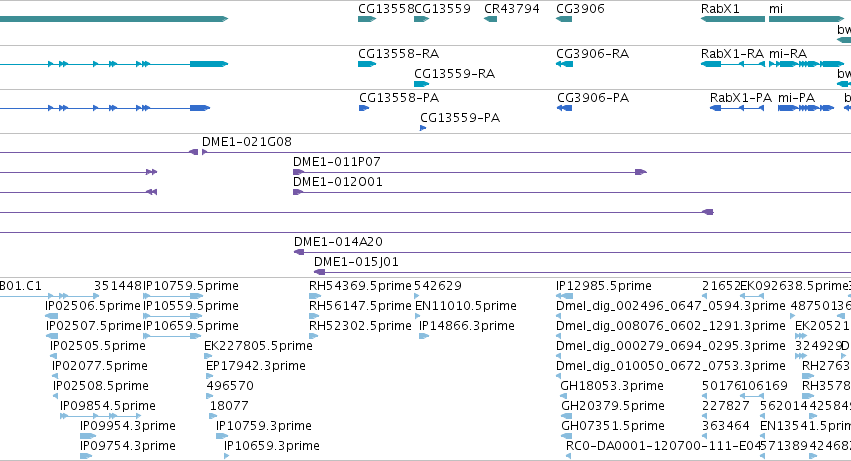Select the CG13558 gene label
The image size is (851, 461).
(386, 9)
